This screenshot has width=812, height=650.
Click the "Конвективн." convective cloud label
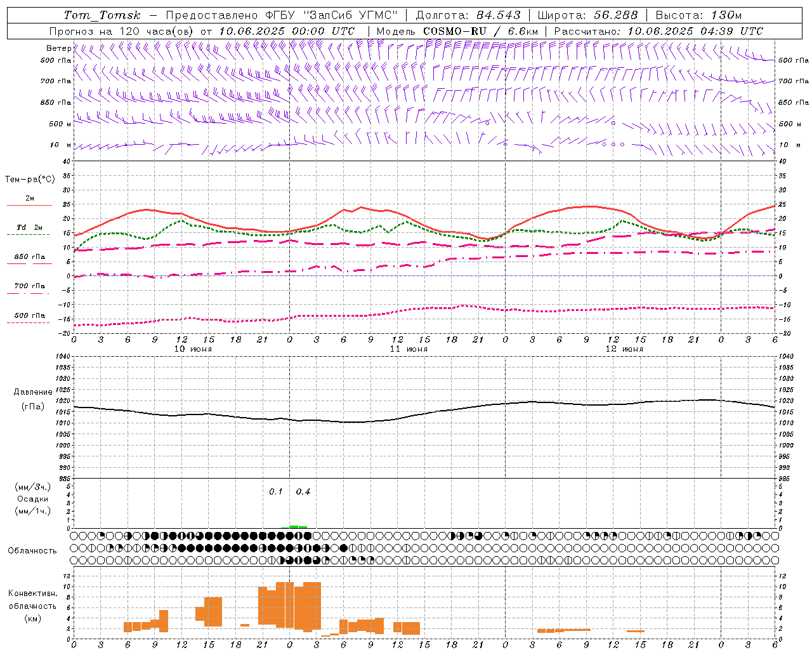point(33,594)
